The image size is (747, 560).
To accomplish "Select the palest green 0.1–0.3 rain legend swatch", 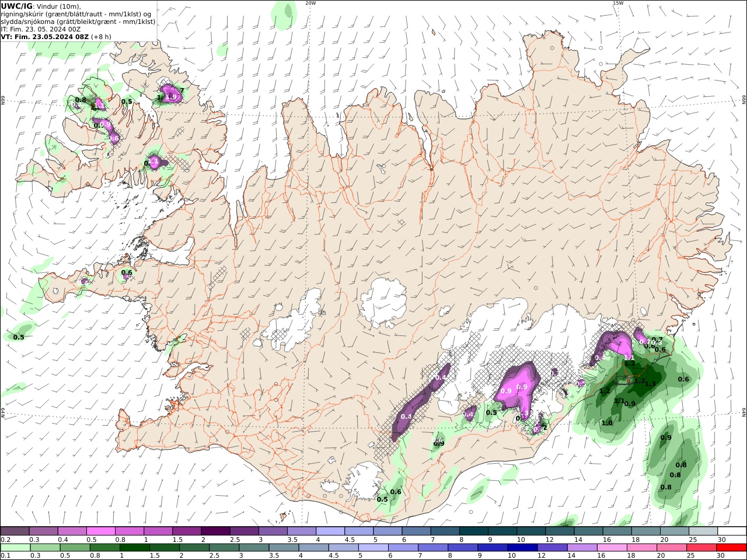I will click(15, 547).
